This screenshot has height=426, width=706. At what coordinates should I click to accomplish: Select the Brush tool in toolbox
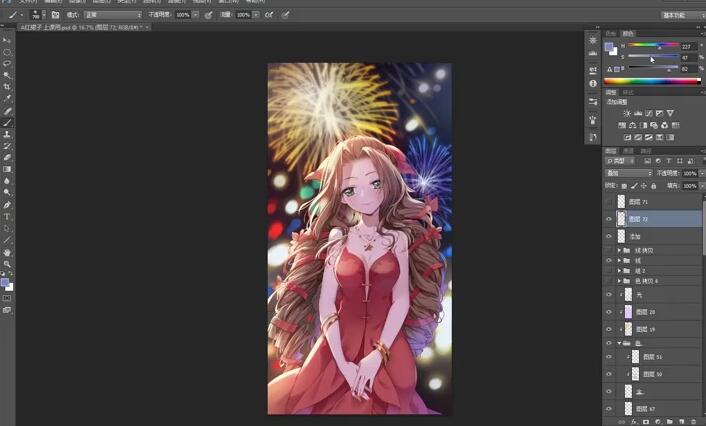tap(7, 122)
